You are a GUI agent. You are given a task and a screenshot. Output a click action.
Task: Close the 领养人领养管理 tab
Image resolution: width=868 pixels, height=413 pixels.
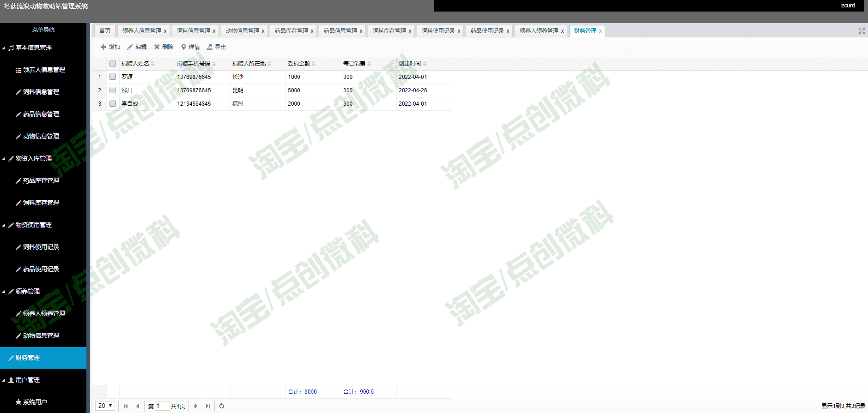562,31
